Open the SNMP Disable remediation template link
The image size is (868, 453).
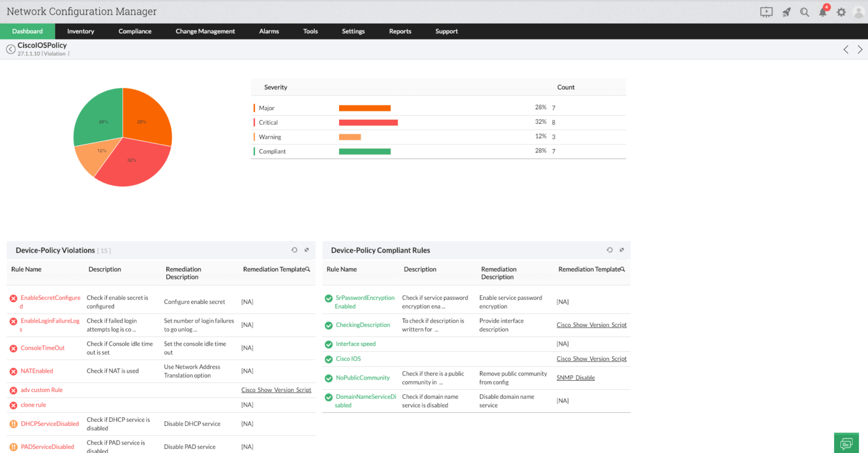[575, 377]
